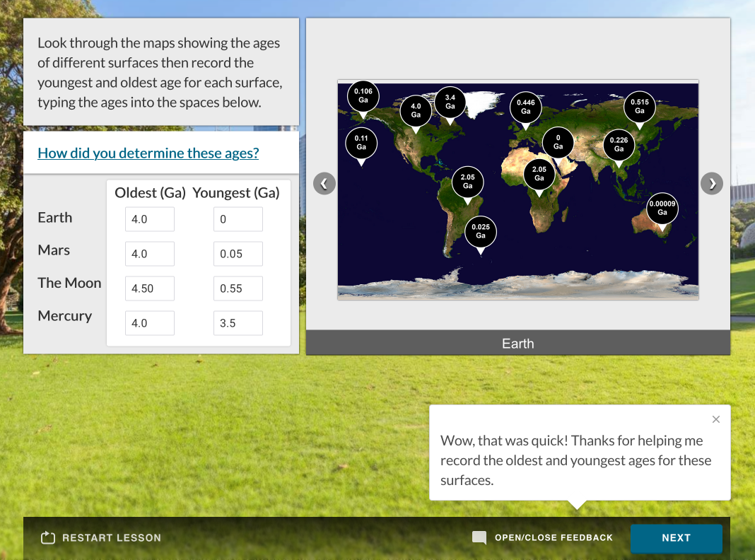Advance to the next map with right arrow
This screenshot has height=560, width=755.
(712, 183)
